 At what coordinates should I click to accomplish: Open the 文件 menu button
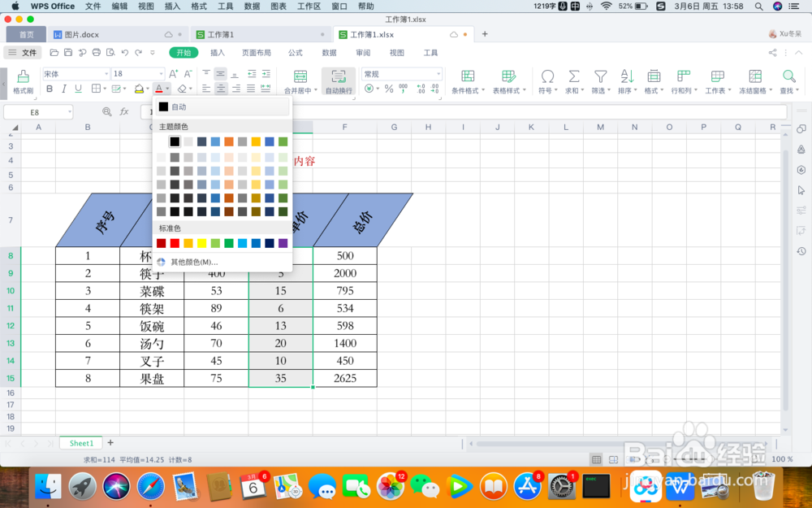coord(24,52)
